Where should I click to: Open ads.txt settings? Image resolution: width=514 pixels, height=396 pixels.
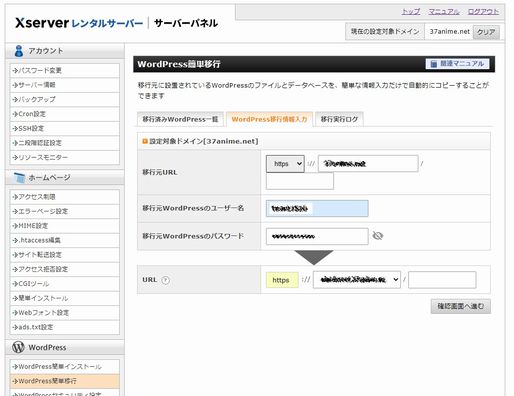[x=65, y=327]
